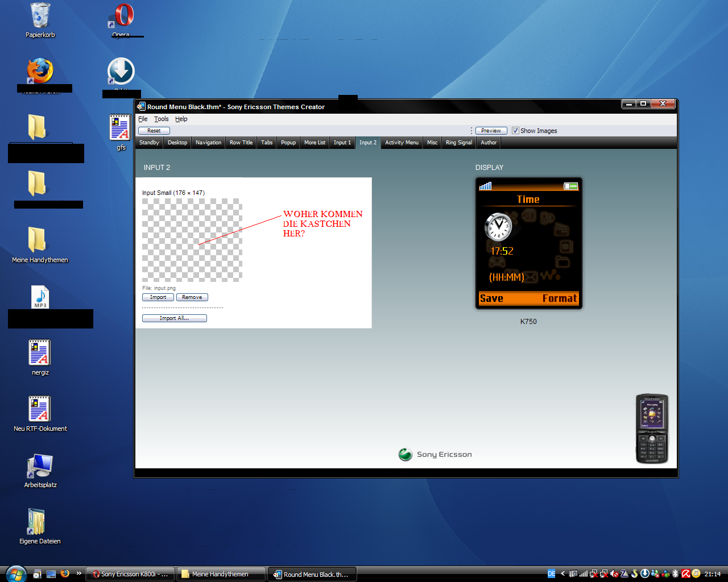Click the Input Small checkerboard image preview
The height and width of the screenshot is (582, 728).
point(192,240)
